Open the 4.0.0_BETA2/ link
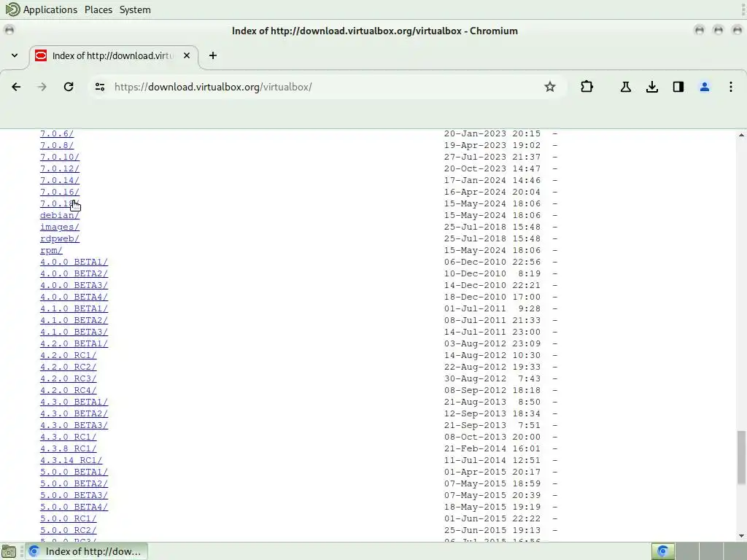747x560 pixels. click(74, 273)
